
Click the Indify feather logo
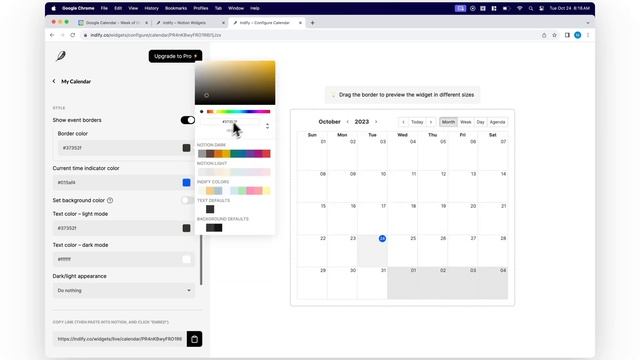tap(61, 56)
